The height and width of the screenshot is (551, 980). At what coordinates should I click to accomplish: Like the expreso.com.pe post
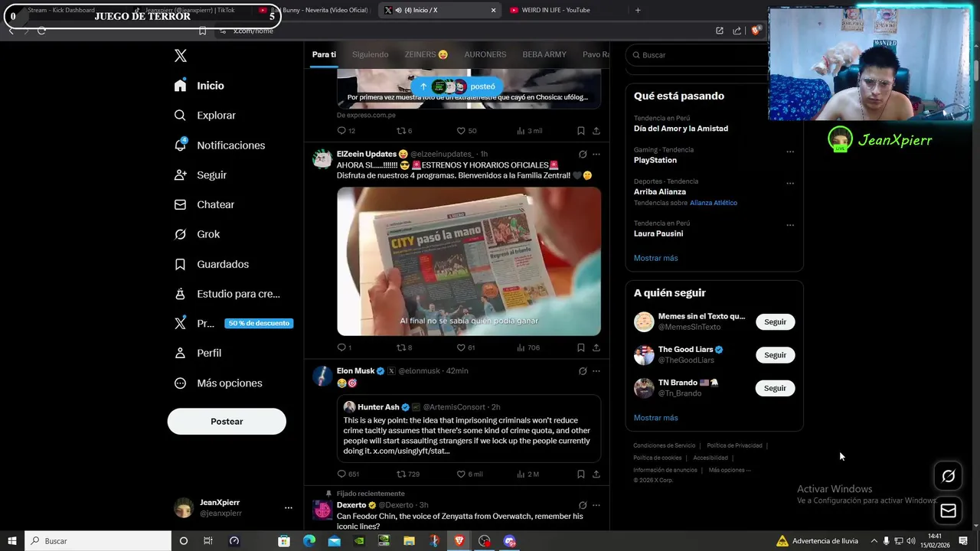[x=461, y=131]
